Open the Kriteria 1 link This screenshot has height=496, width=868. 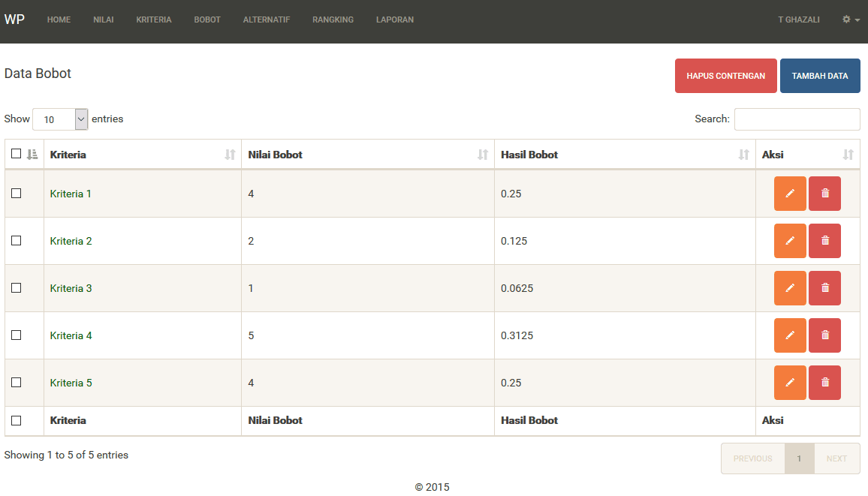(x=71, y=194)
